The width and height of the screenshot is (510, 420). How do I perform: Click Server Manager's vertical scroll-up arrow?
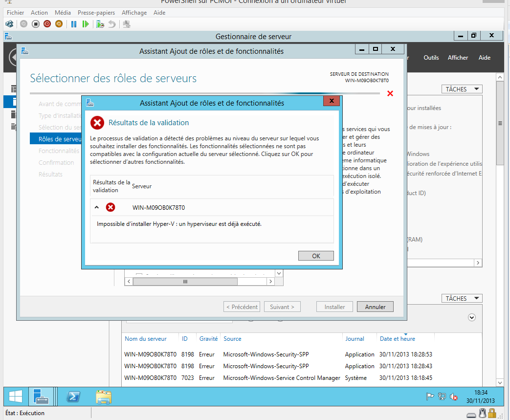(x=500, y=77)
